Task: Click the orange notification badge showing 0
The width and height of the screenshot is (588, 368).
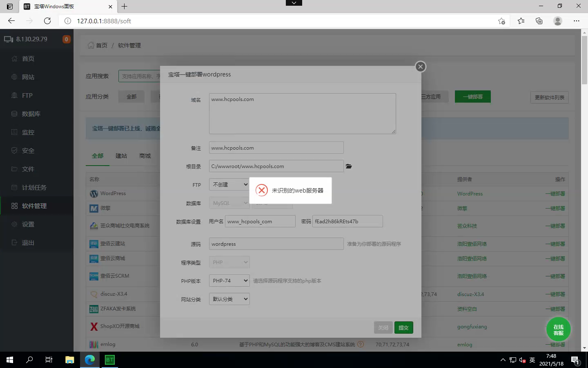Action: click(x=66, y=39)
